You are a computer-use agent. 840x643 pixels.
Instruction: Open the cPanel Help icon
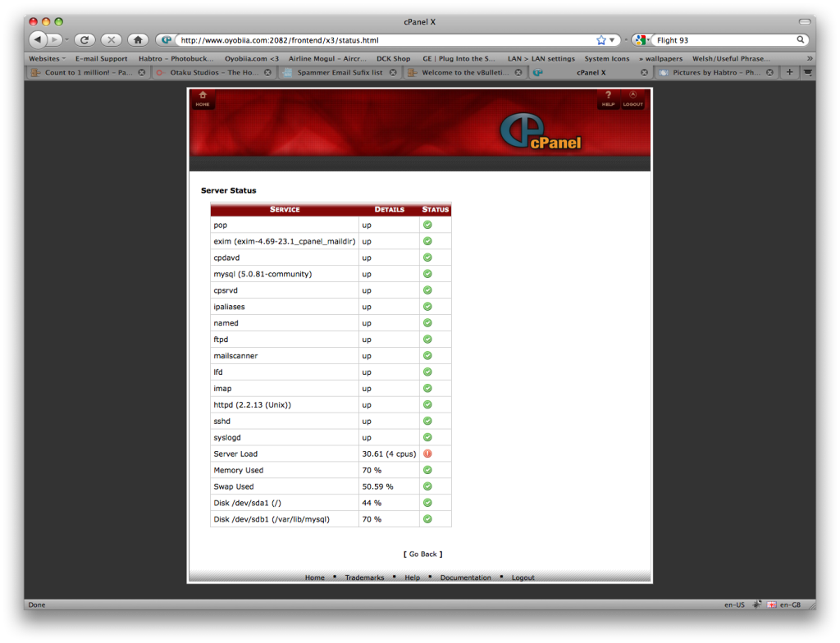(608, 98)
